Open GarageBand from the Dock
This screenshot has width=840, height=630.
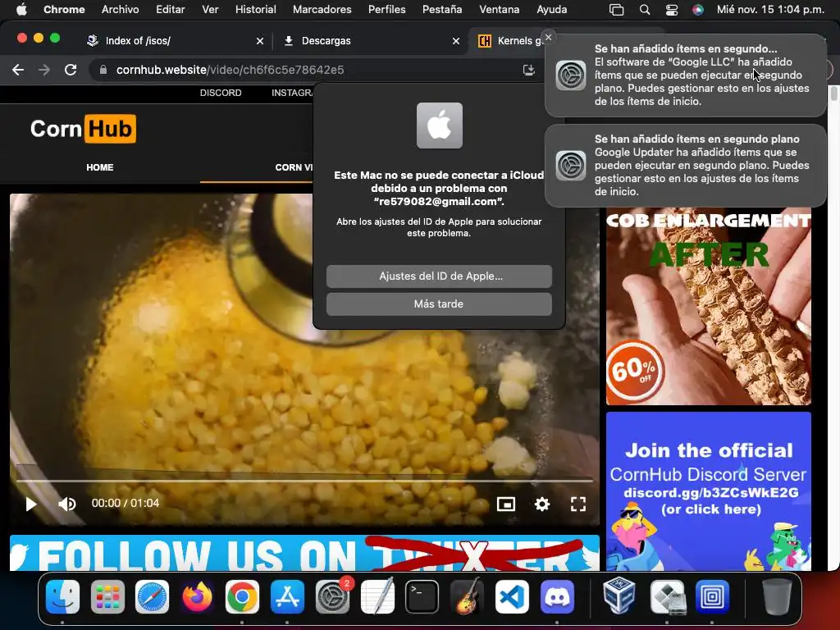tap(467, 596)
